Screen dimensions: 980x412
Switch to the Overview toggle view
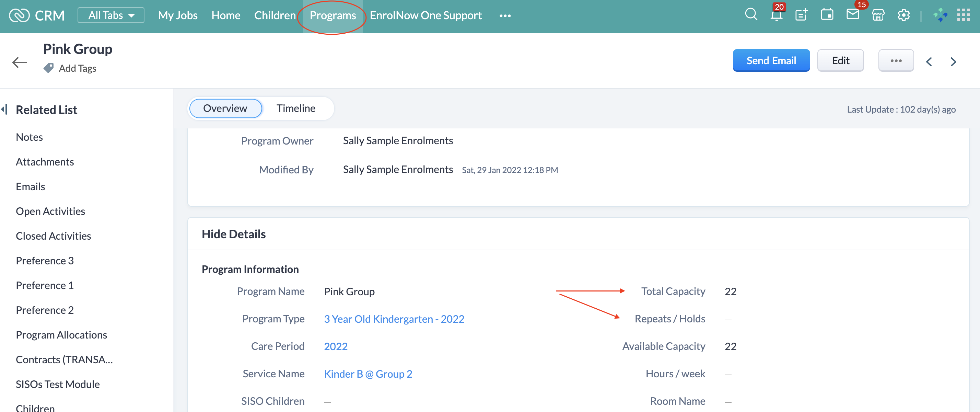225,108
